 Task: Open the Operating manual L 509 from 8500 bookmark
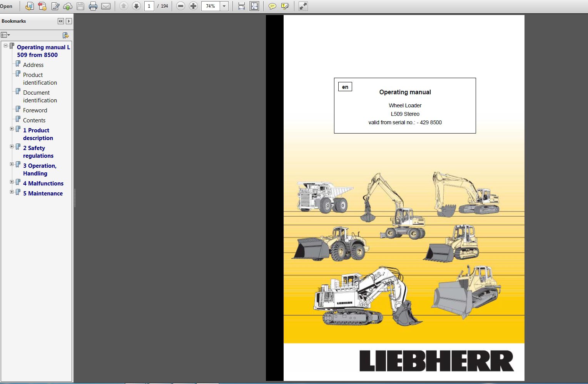pyautogui.click(x=43, y=51)
